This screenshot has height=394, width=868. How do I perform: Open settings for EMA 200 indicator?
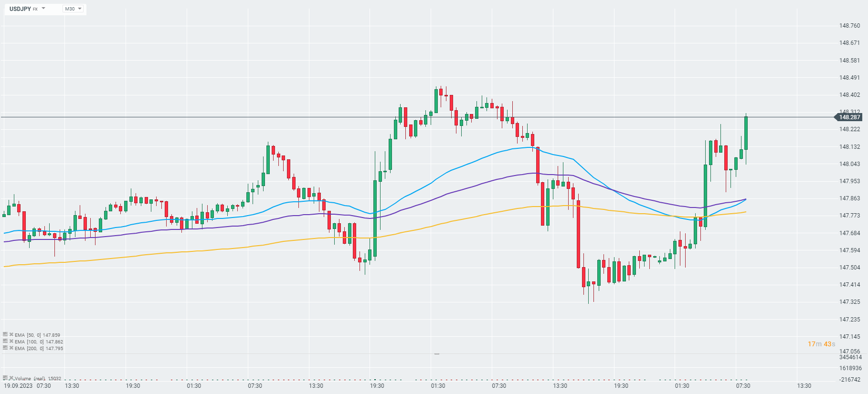pyautogui.click(x=5, y=348)
